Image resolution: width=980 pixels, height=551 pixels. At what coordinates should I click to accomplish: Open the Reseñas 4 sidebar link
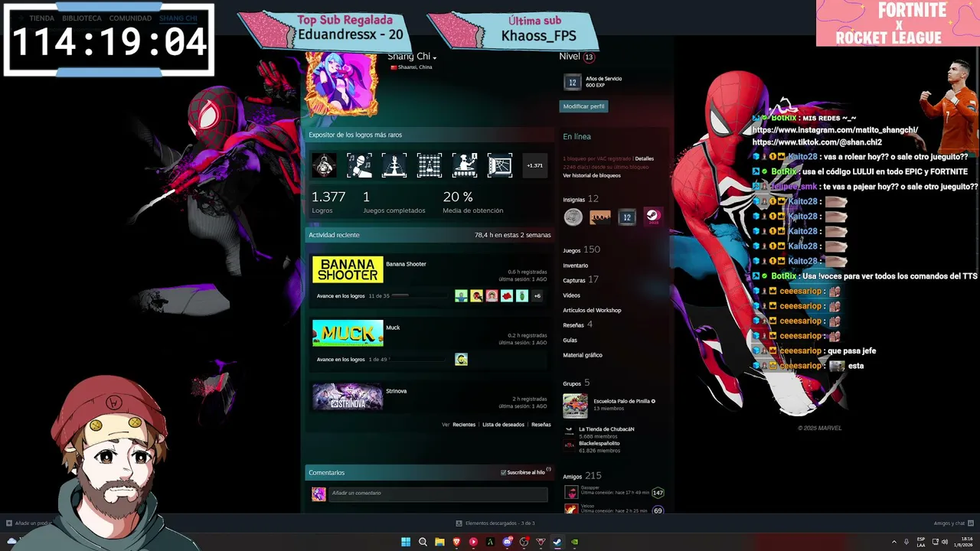578,324
